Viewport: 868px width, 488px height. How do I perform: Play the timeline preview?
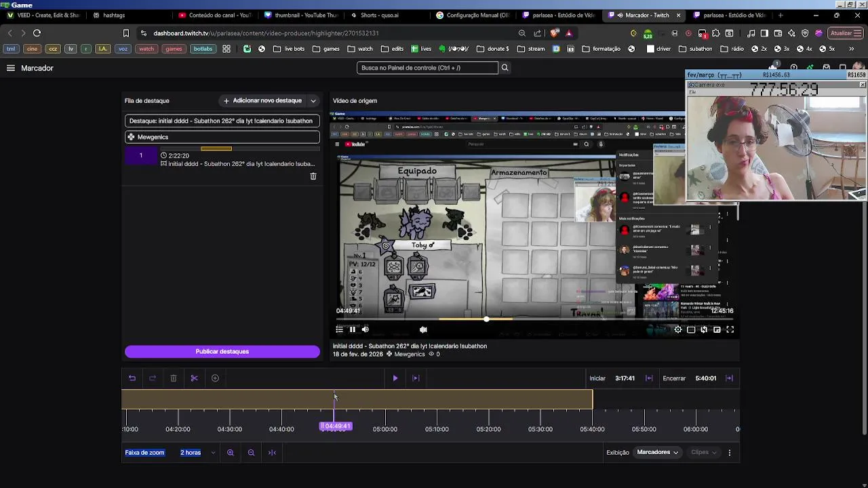395,378
